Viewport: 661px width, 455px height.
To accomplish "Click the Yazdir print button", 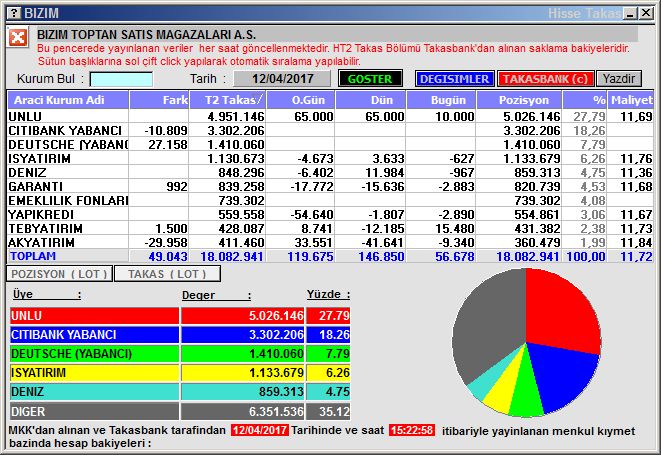I will click(x=619, y=79).
